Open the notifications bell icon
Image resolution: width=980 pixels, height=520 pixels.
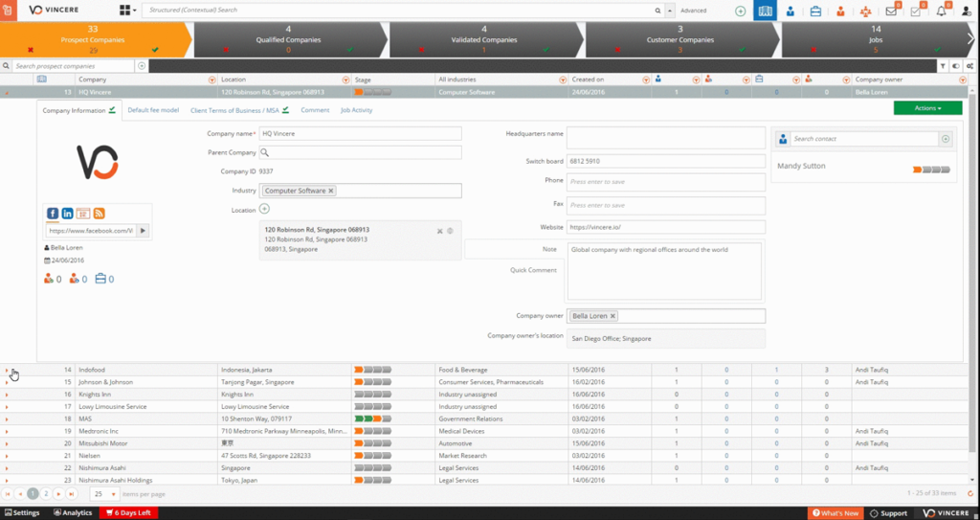pos(941,11)
